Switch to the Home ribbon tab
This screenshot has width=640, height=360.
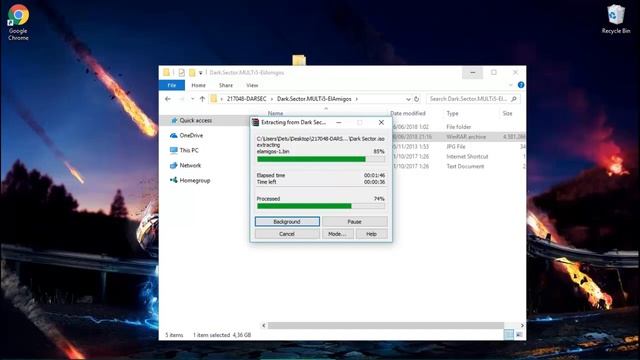pyautogui.click(x=198, y=85)
